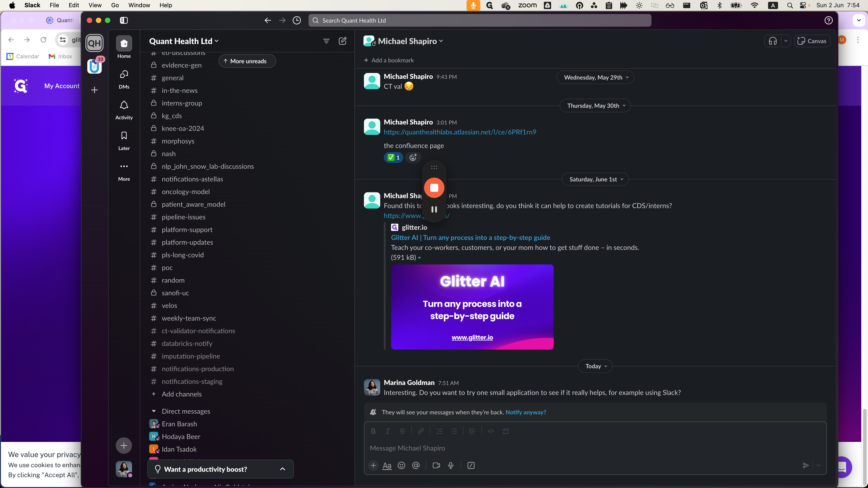Start a huddle with headphones icon
This screenshot has height=488, width=868.
[x=773, y=41]
